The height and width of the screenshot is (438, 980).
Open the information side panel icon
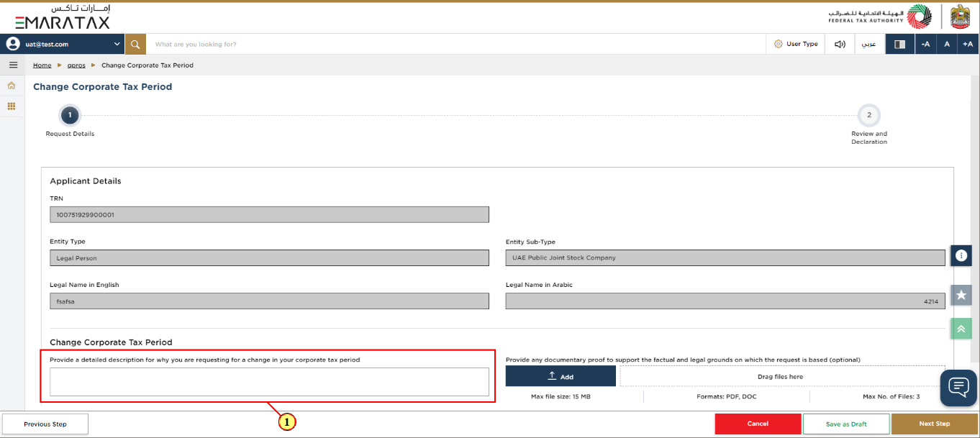pos(961,255)
